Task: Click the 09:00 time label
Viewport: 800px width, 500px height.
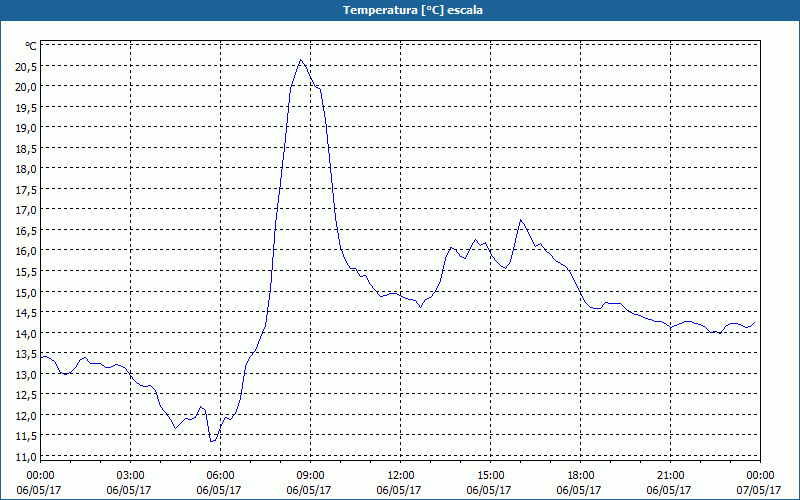Action: [x=310, y=476]
